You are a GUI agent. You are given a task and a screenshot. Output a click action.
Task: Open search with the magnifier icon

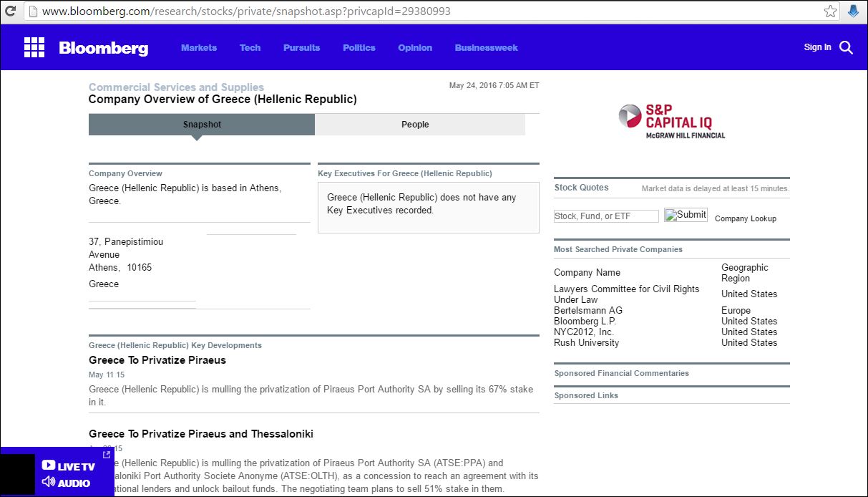coord(846,47)
